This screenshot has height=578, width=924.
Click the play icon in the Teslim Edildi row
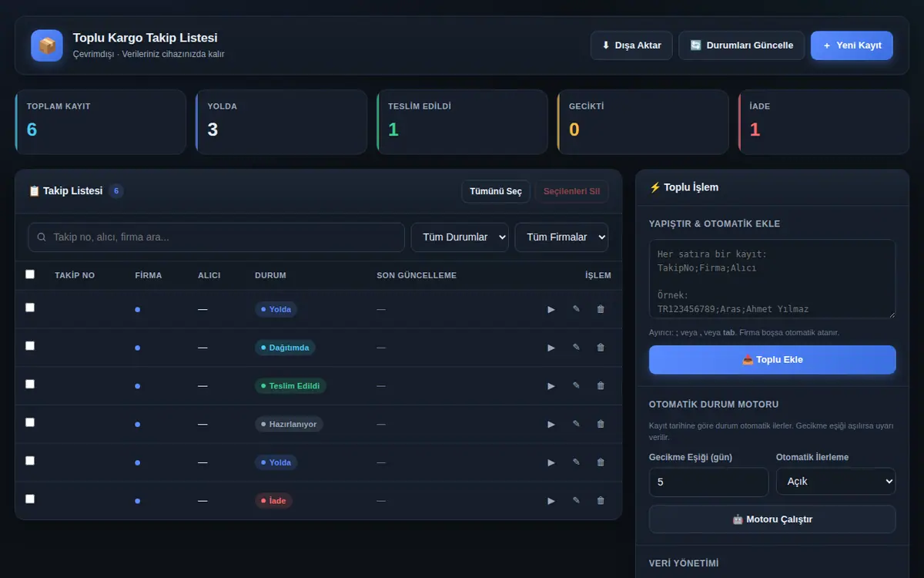(551, 386)
